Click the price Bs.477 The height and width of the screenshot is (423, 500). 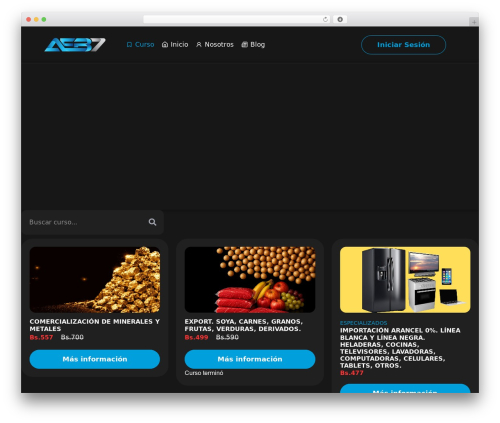352,373
